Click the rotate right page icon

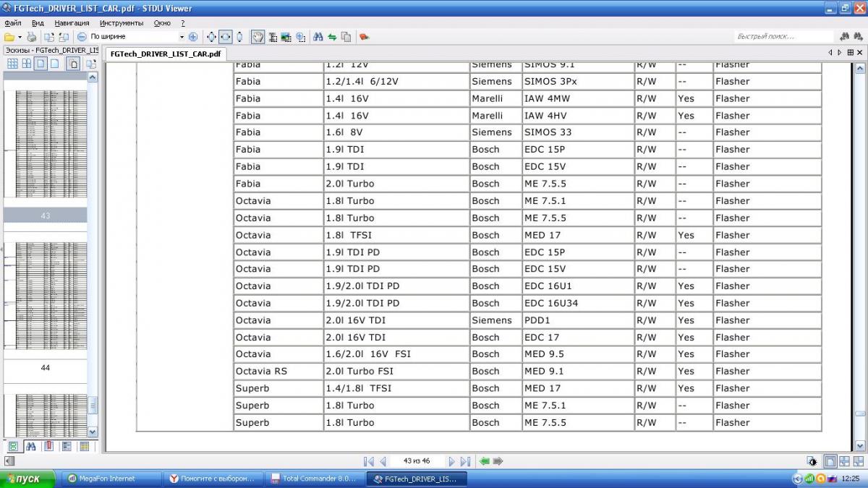(x=63, y=36)
